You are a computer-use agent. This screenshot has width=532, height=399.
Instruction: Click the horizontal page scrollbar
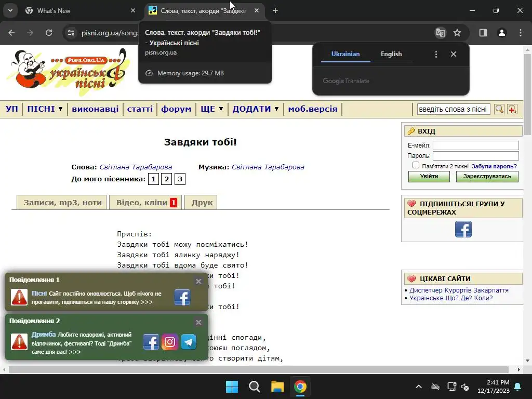(x=259, y=369)
